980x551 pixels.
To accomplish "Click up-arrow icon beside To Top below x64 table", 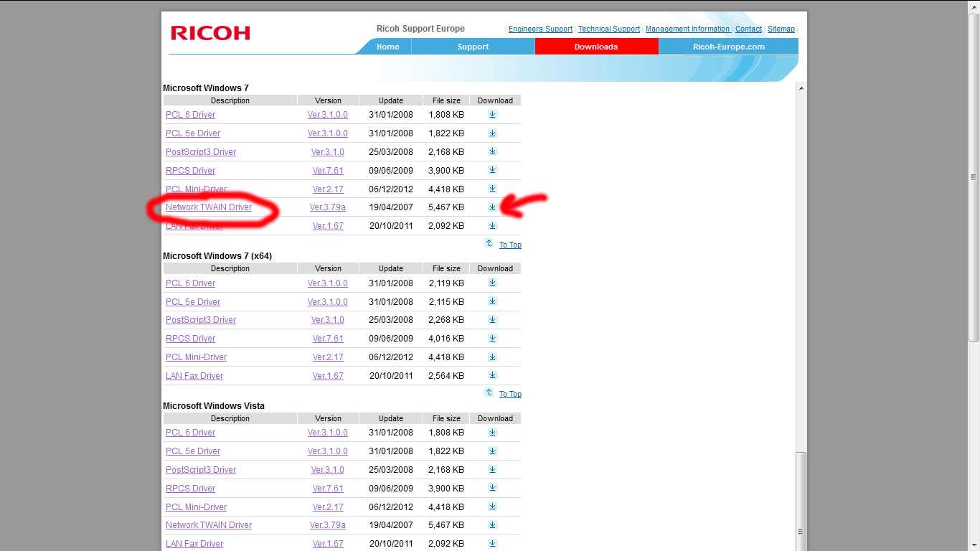I will [489, 393].
